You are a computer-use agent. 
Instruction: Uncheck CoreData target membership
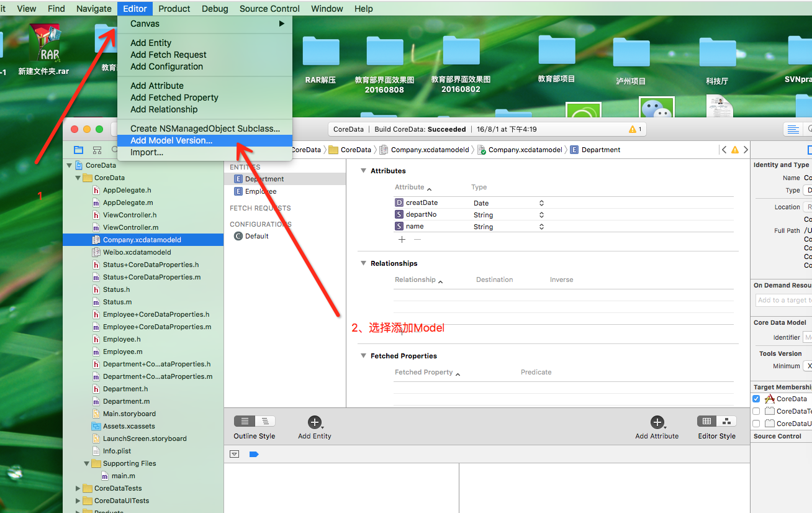click(x=756, y=399)
